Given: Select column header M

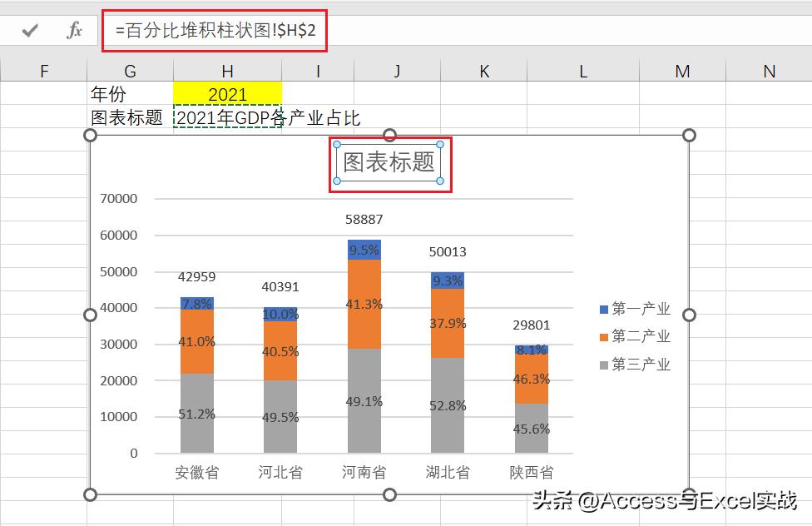Looking at the screenshot, I should 682,72.
